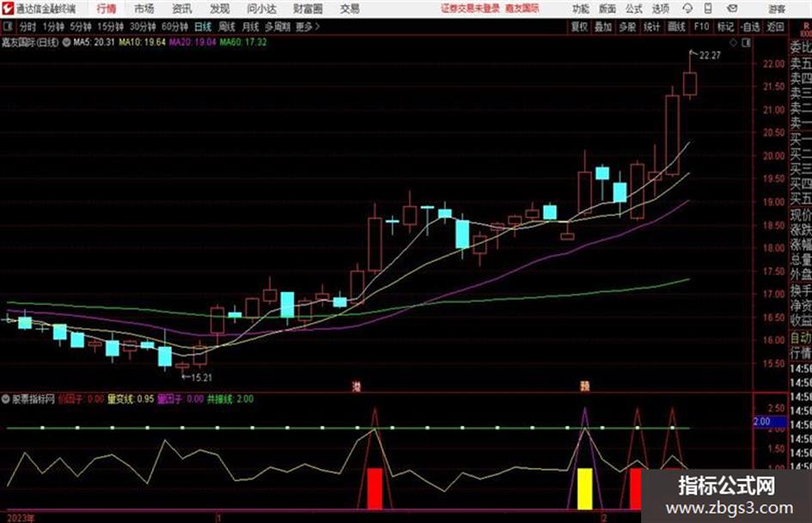Click the 嘉友国际(日线) chart title

(30, 42)
